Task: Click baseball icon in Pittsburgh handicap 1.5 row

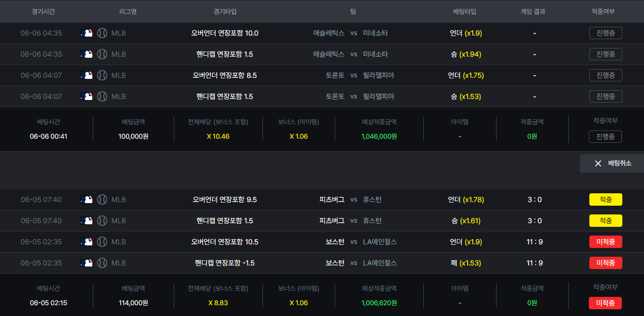Action: pyautogui.click(x=102, y=221)
